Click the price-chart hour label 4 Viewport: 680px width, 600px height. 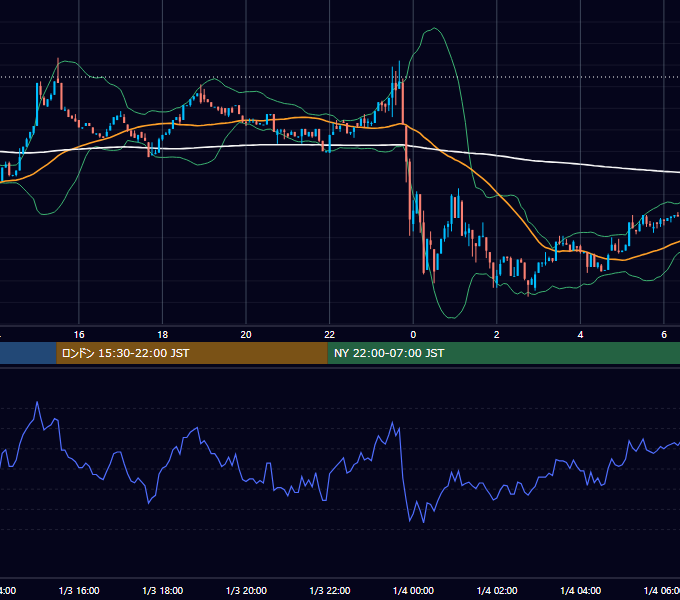point(580,334)
